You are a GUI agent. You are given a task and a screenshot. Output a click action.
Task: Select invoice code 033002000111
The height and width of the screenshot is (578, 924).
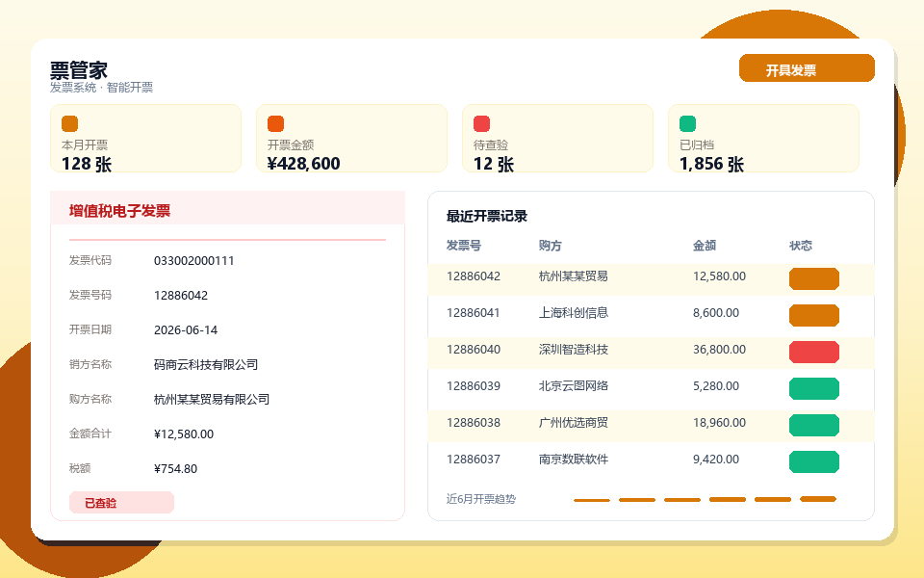click(x=193, y=261)
